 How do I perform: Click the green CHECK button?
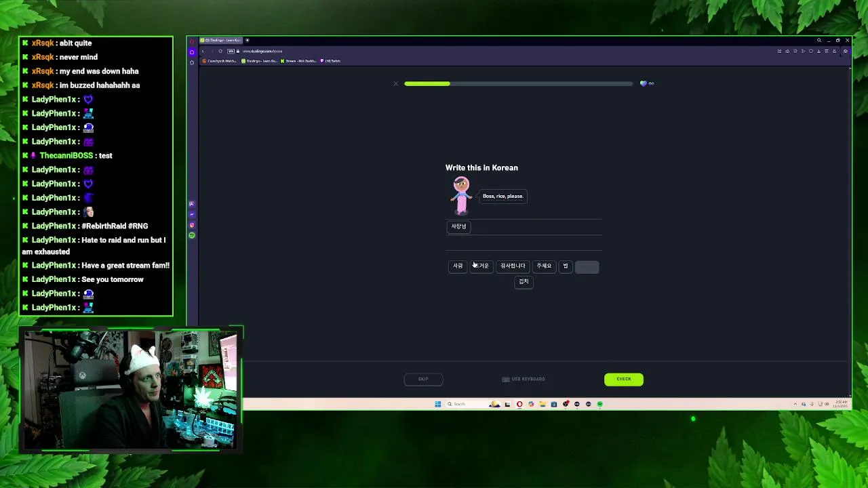pos(624,379)
